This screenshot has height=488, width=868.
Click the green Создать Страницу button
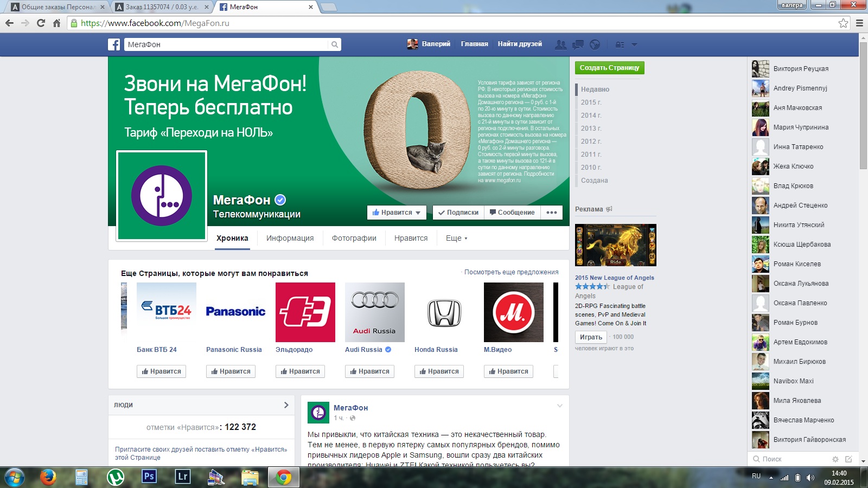coord(610,68)
